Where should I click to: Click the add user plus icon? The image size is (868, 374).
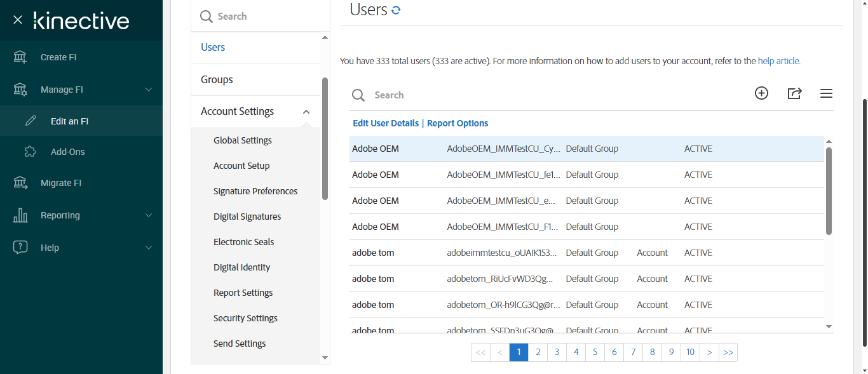click(761, 93)
